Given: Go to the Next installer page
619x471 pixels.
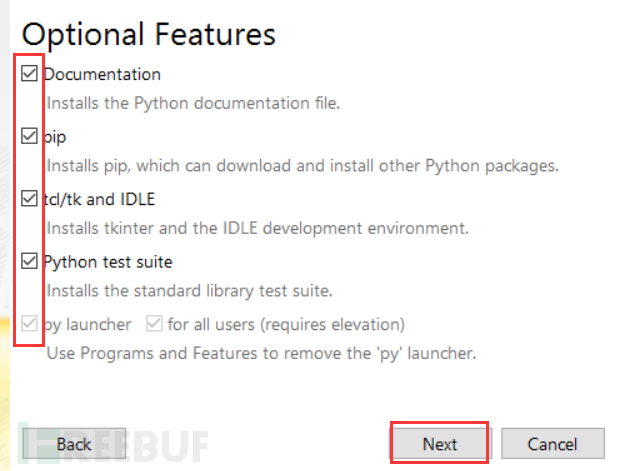Looking at the screenshot, I should click(439, 444).
